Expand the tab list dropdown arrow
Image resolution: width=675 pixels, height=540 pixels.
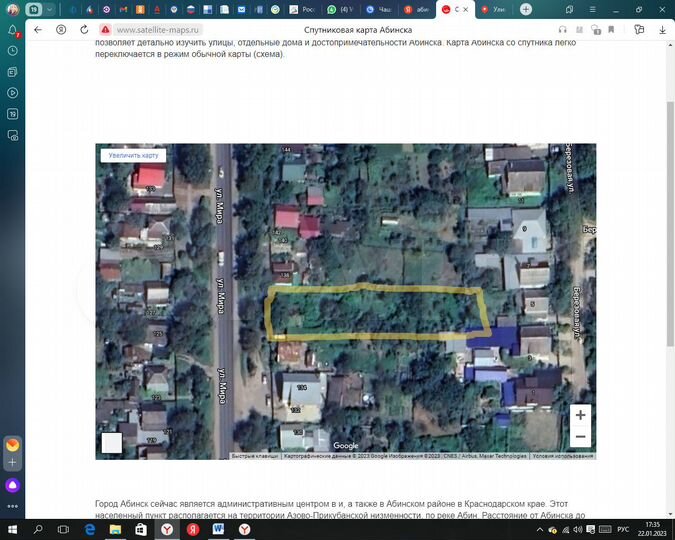coord(50,9)
